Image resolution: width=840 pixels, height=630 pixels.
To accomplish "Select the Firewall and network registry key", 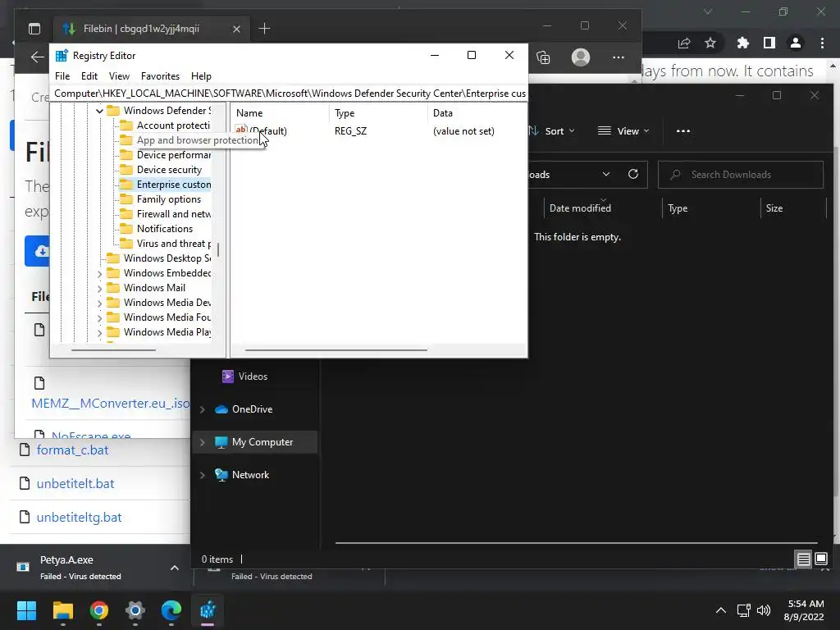I will tap(174, 214).
